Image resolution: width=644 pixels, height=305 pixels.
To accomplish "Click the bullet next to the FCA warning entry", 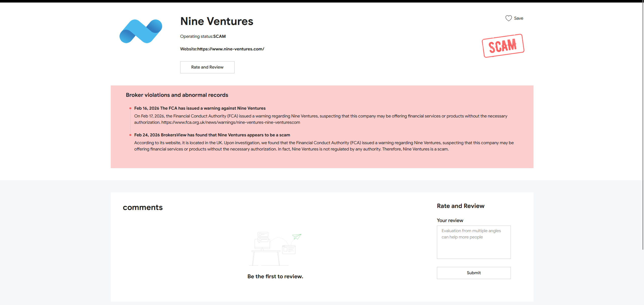I will (130, 108).
